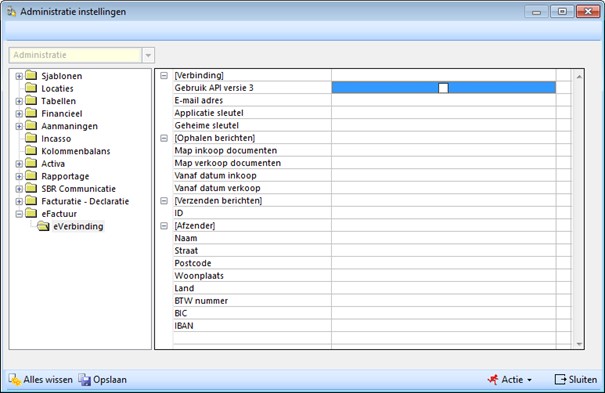Collapse the [Verzenden berichten] property group
Image resolution: width=605 pixels, height=393 pixels.
pos(164,201)
